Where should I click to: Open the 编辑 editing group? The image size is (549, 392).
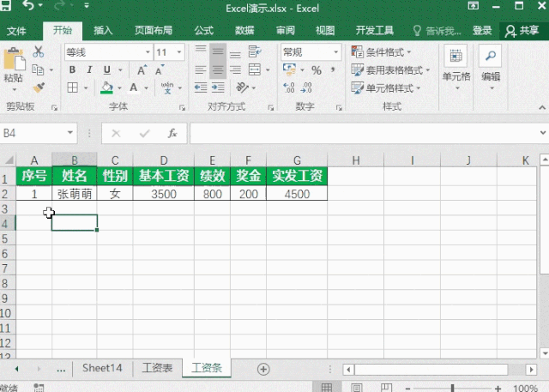491,68
